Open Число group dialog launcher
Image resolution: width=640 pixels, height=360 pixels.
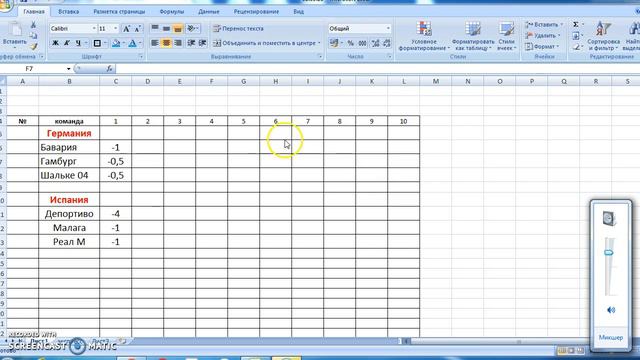click(x=389, y=57)
